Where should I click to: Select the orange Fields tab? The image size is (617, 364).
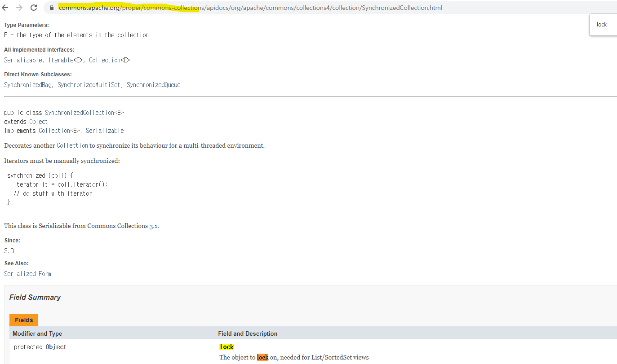[x=24, y=320]
